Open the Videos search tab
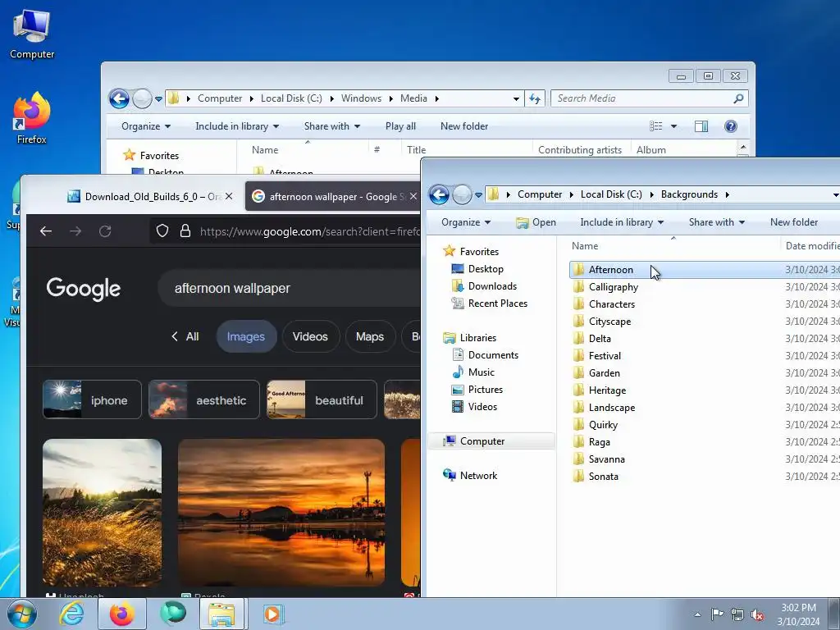Image resolution: width=840 pixels, height=630 pixels. coord(310,336)
